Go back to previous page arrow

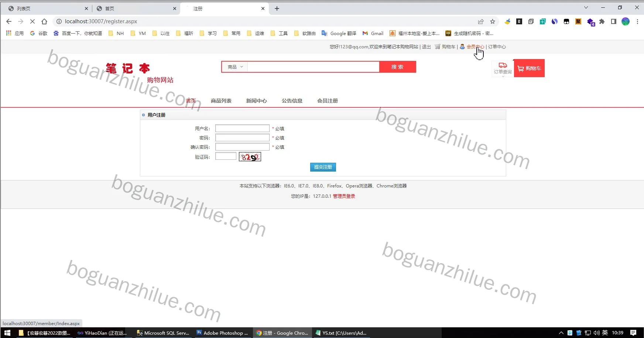point(9,21)
